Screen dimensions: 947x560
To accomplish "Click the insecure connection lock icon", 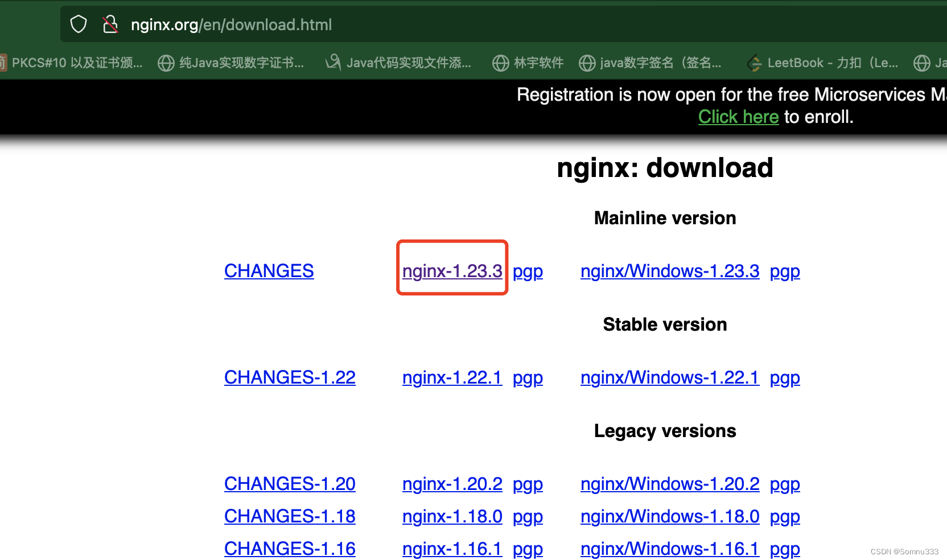I will 110,24.
